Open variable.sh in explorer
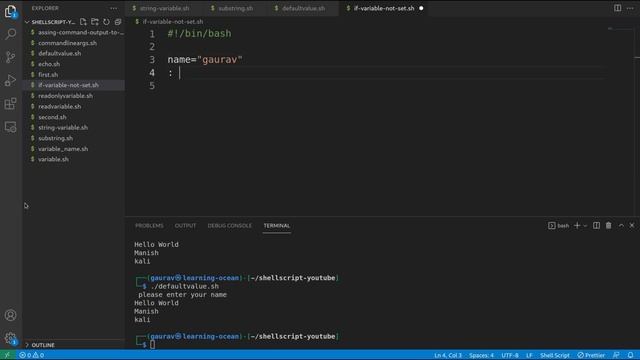The width and height of the screenshot is (640, 360). pyautogui.click(x=73, y=160)
